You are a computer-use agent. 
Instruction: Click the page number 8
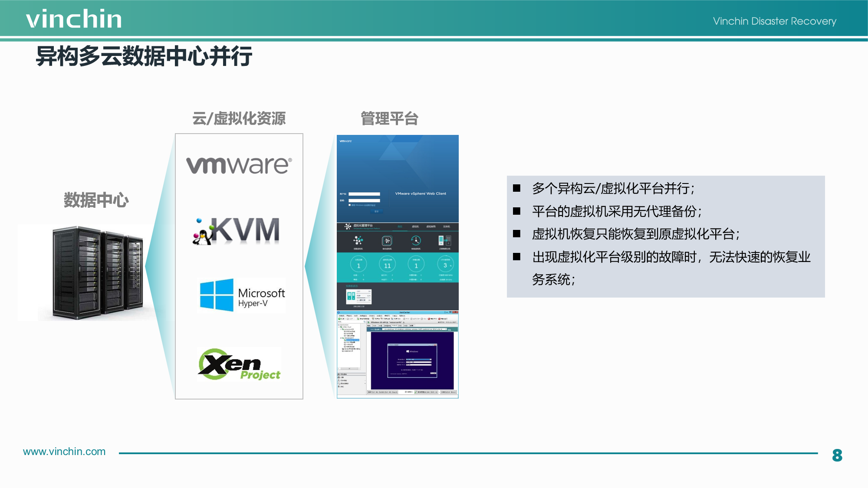[x=837, y=455]
